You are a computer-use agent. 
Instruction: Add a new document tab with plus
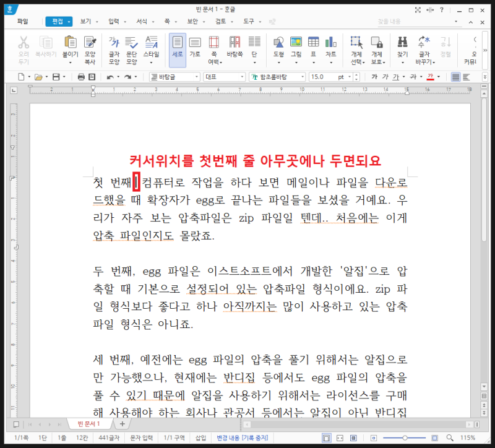(122, 424)
